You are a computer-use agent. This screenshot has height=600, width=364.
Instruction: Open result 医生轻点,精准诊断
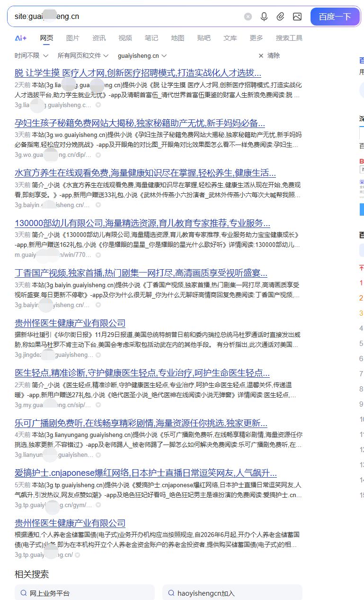point(142,373)
